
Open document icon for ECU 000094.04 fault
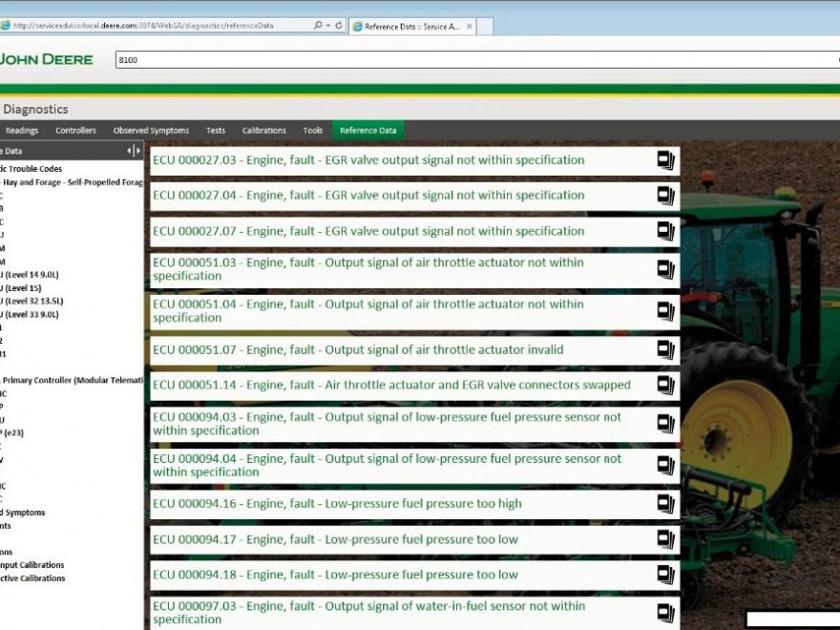pos(666,466)
